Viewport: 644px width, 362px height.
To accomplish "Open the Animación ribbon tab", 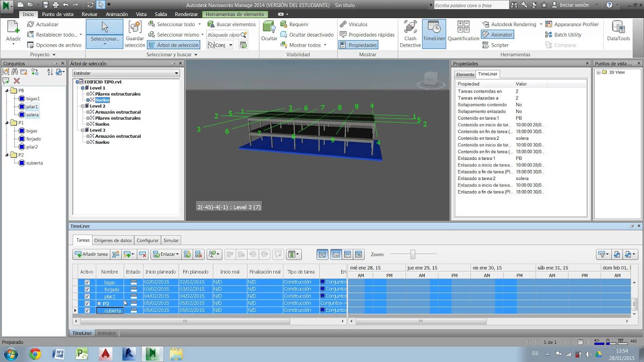I will (117, 14).
